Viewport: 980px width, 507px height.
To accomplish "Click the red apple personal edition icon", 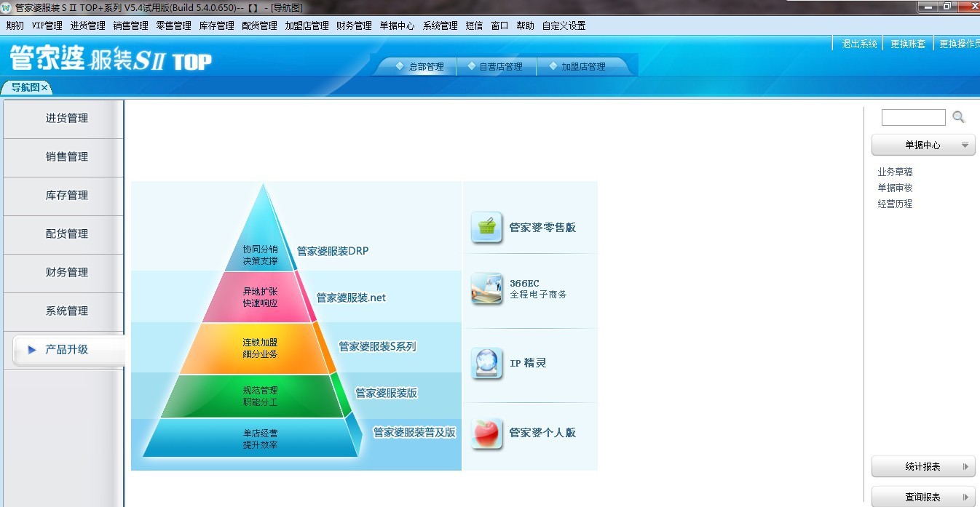I will pyautogui.click(x=486, y=434).
